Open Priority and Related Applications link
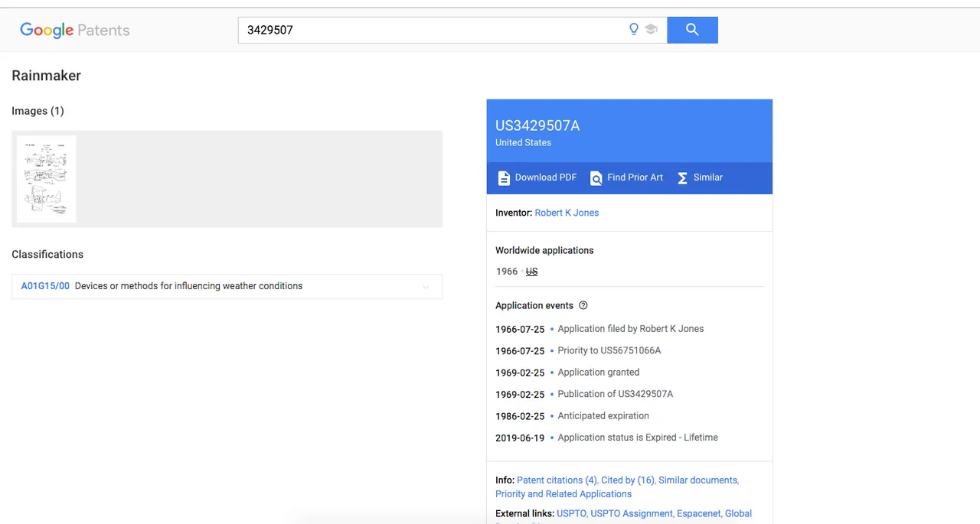This screenshot has height=524, width=980. coord(563,494)
